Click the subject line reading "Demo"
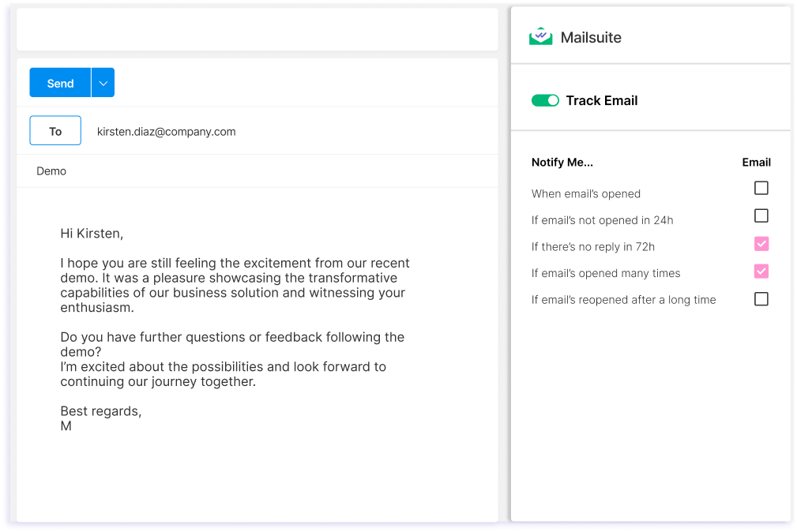Screen dimensions: 797x532 click(51, 170)
